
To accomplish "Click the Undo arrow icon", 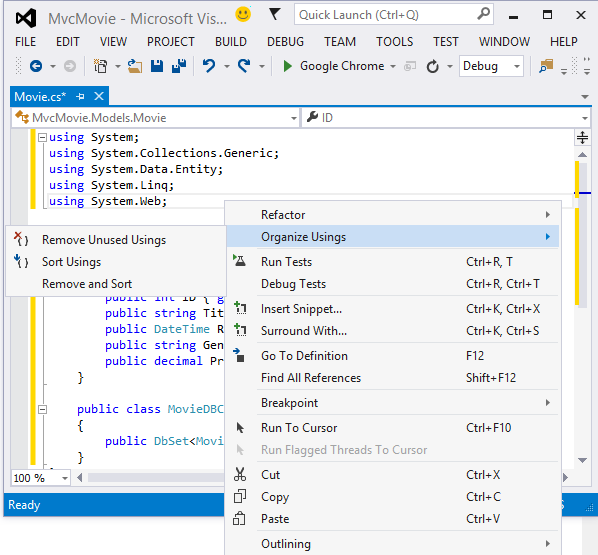I will 209,66.
